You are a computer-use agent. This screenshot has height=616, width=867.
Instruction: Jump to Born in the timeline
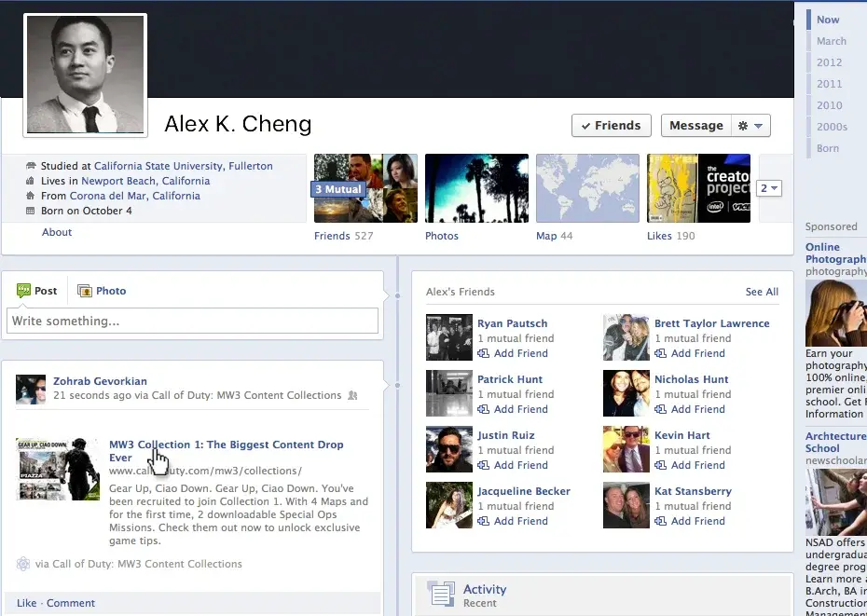coord(828,148)
